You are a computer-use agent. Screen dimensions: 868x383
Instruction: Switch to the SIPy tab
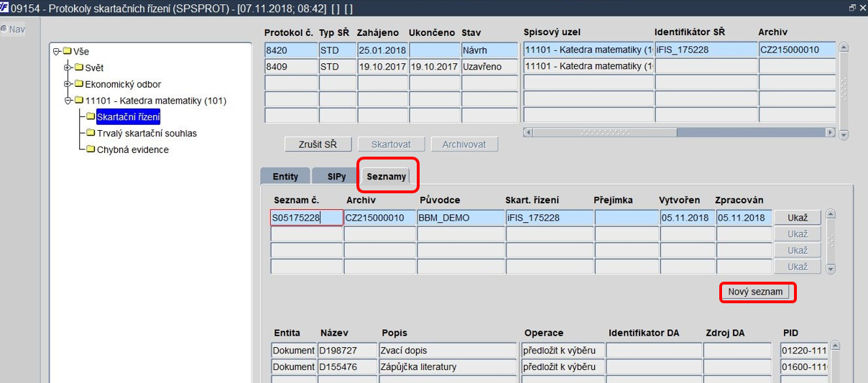click(x=336, y=176)
